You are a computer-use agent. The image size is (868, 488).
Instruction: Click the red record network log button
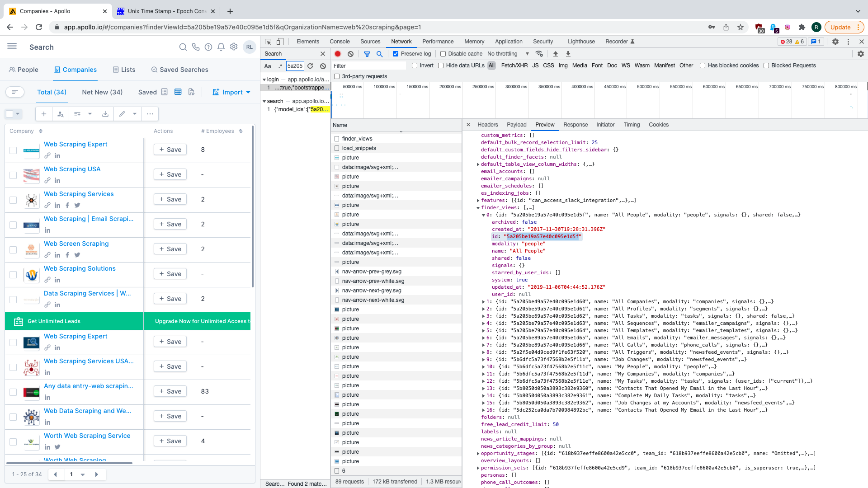point(338,54)
